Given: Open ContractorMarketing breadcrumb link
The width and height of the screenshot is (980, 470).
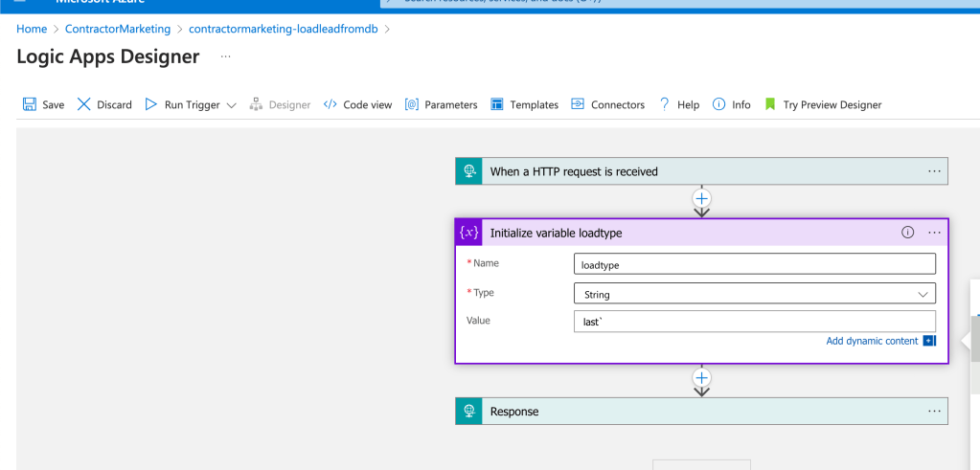Looking at the screenshot, I should 118,29.
